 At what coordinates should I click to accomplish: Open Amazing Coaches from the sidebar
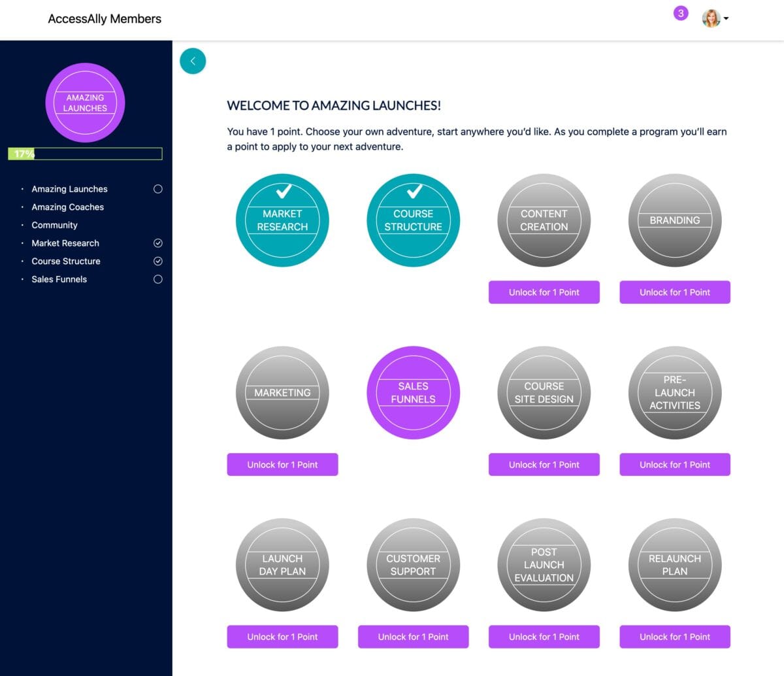coord(67,207)
